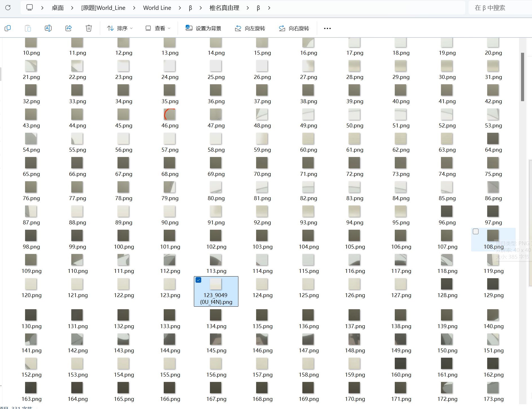Click the 69.png file name
The width and height of the screenshot is (532, 409).
click(x=216, y=174)
